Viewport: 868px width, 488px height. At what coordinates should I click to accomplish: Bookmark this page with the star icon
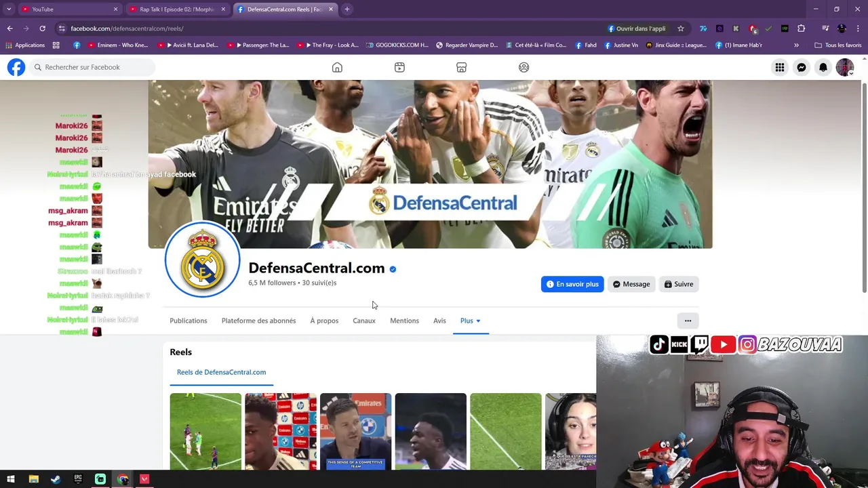(x=680, y=28)
